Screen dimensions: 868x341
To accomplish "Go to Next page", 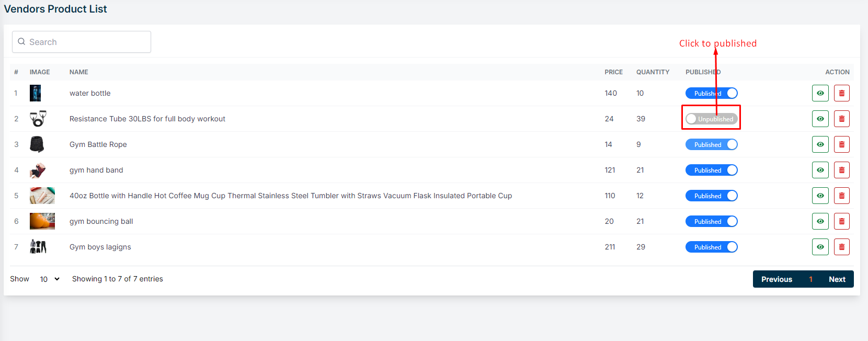I will click(837, 279).
